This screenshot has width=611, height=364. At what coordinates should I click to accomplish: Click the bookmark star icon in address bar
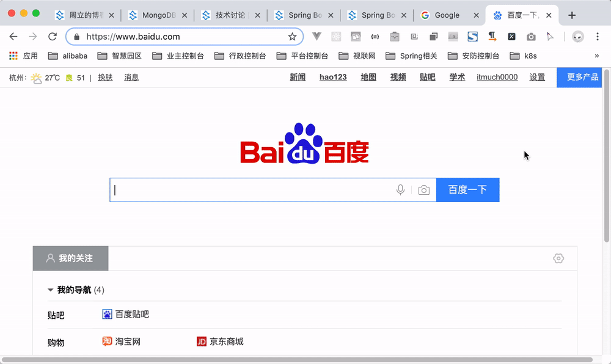[292, 37]
